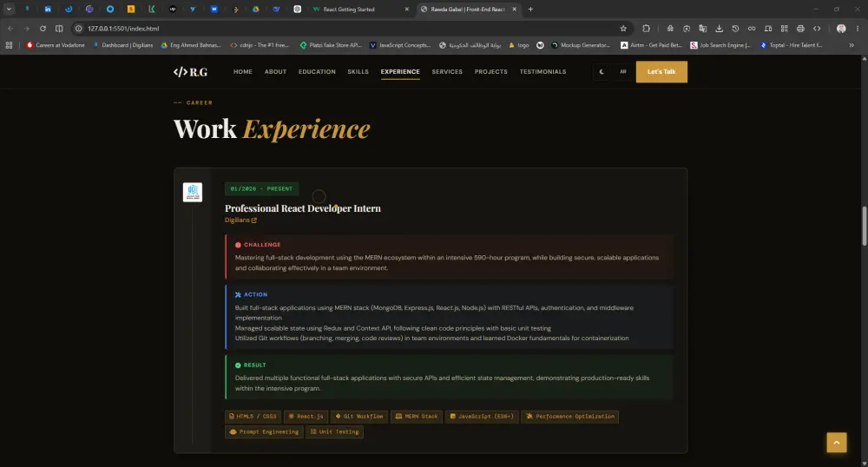Open the cdnjs bookmark
Viewport: 868px width, 467px height.
coord(259,45)
